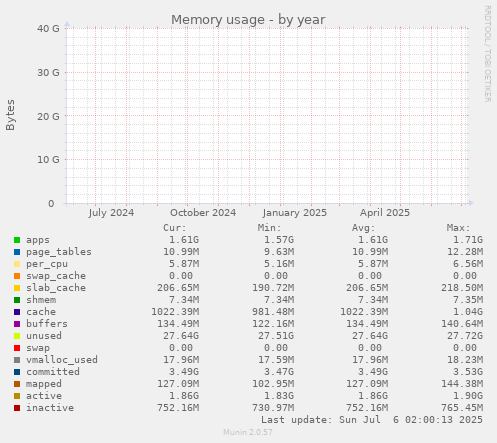This screenshot has height=443, width=497.
Task: Click the 'October 2024' axis label
Action: point(203,213)
